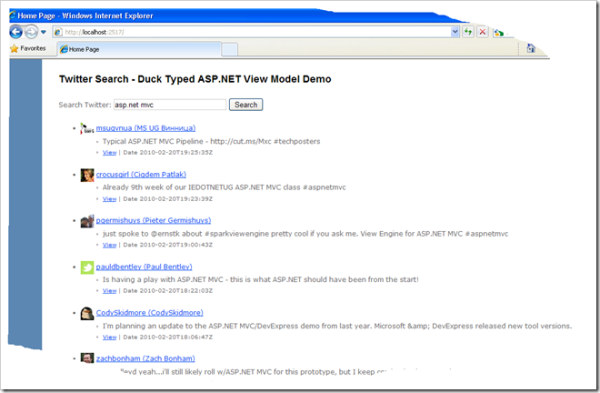This screenshot has height=393, width=600.
Task: Click tweet text mentioning #techposters
Action: click(211, 142)
